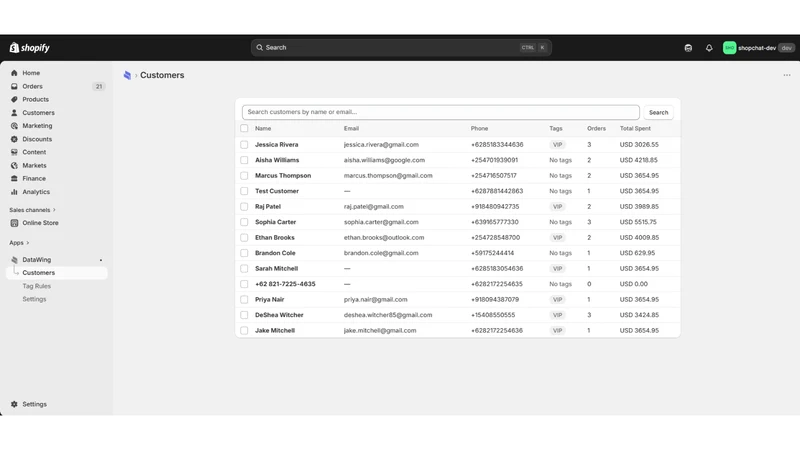The width and height of the screenshot is (800, 450).
Task: Check the Jake Mitchell row checkbox
Action: 244,331
